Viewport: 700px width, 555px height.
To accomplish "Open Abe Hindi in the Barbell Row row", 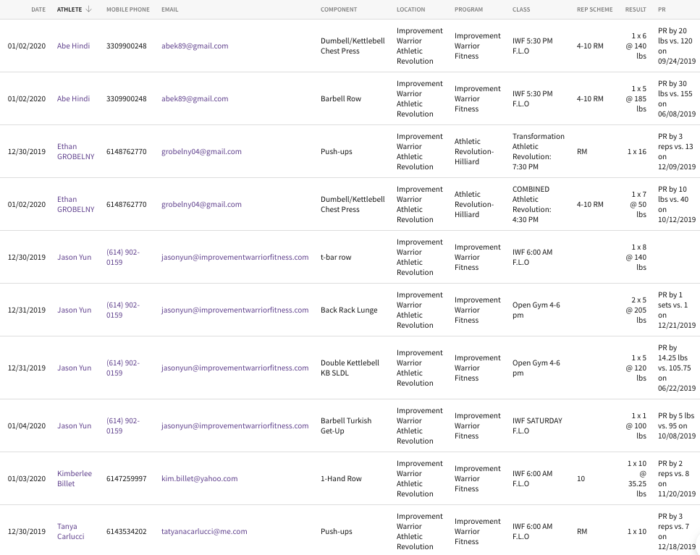I will [73, 99].
